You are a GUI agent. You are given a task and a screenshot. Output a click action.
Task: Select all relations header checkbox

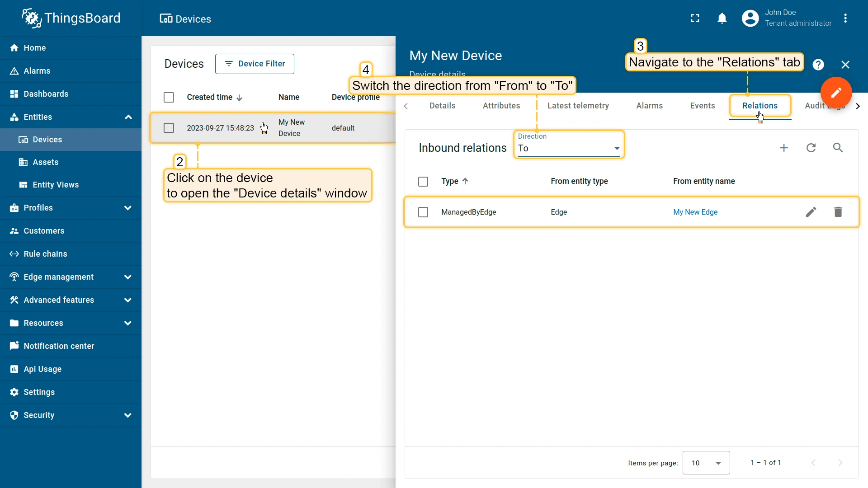[x=423, y=181]
